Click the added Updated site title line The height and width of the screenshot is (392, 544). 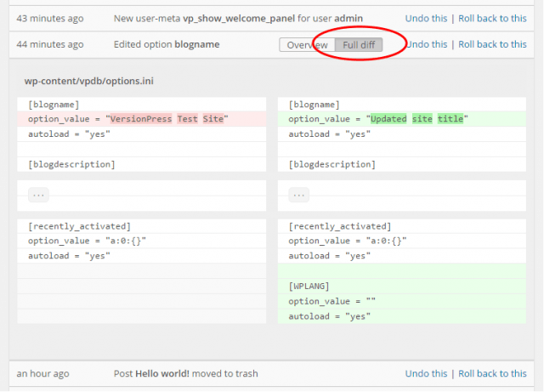click(x=402, y=119)
